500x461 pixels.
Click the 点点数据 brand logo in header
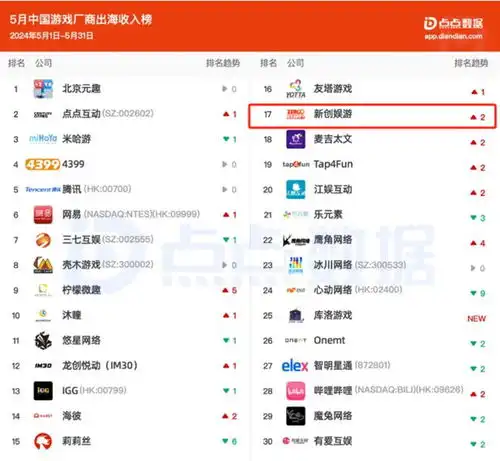[453, 23]
